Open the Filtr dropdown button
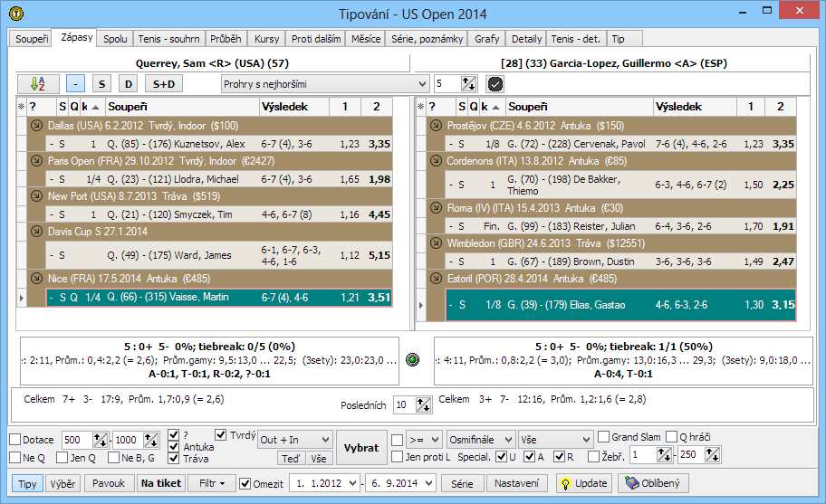Image resolution: width=826 pixels, height=504 pixels. coord(212,483)
